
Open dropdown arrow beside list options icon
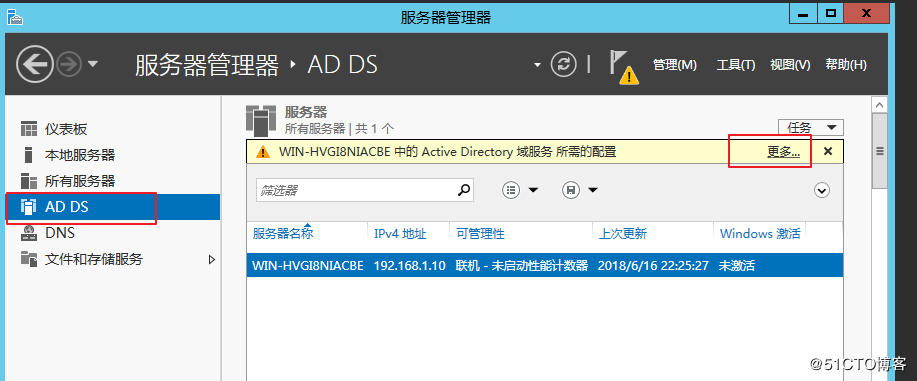[x=533, y=190]
